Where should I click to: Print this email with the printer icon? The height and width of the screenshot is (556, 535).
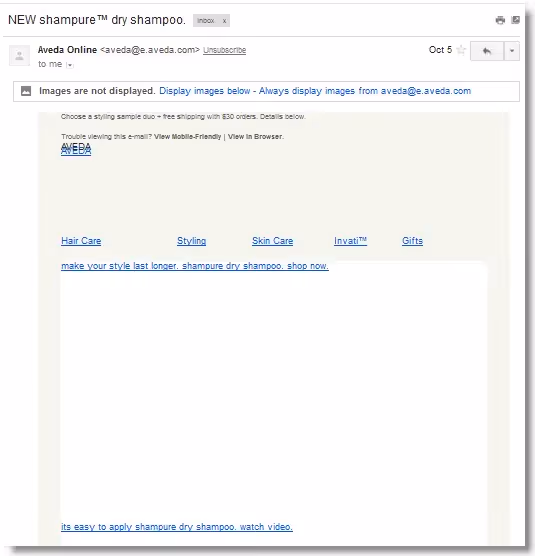point(500,20)
